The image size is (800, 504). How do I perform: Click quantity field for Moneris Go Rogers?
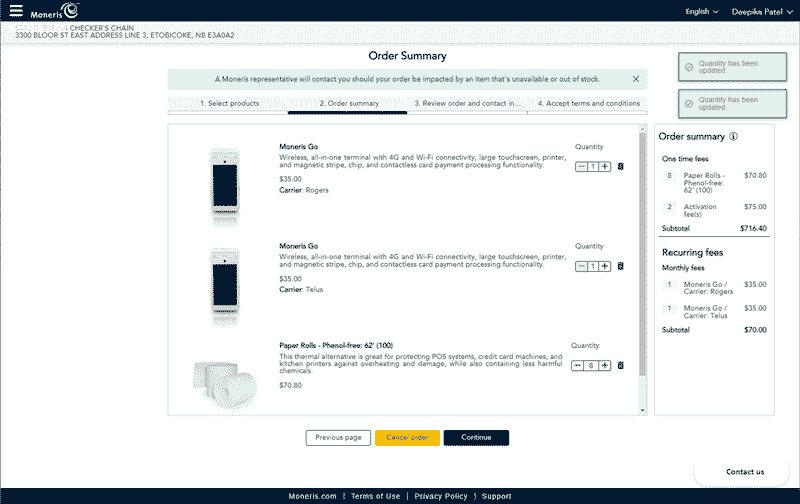point(593,167)
